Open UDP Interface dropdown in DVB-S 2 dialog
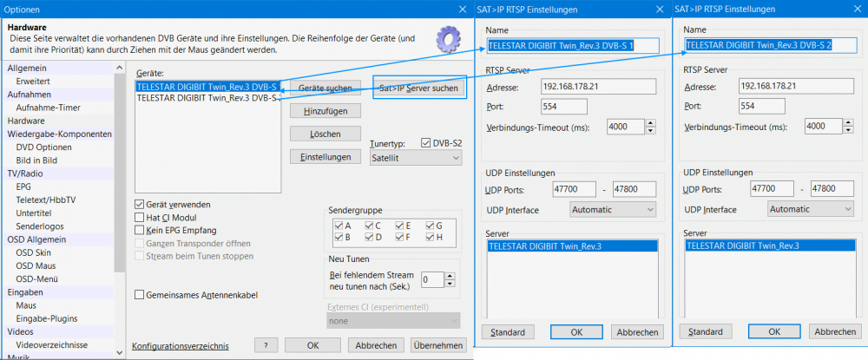Viewport: 868px width, 360px height. (x=811, y=209)
